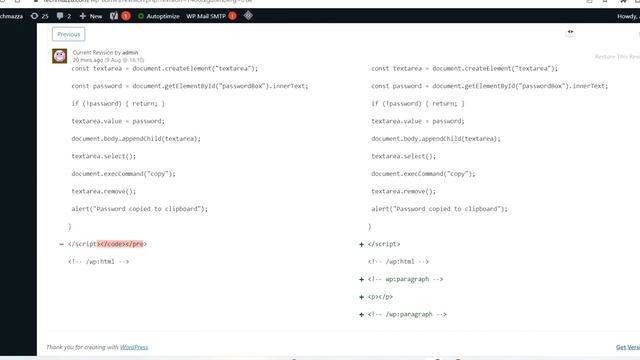The image size is (640, 360).
Task: Click left pane alert("Password copied to clipboard") line
Action: [x=140, y=209]
